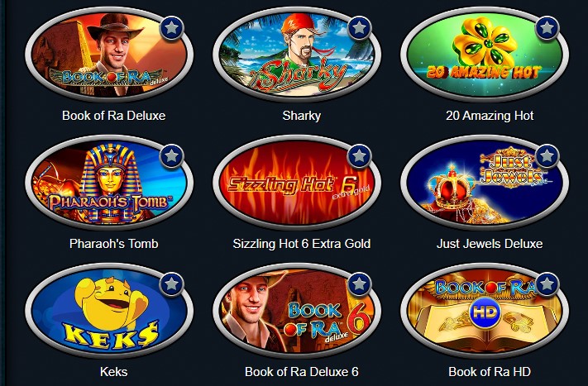
Task: Add Just Jewels Deluxe to favorites star
Action: [547, 156]
